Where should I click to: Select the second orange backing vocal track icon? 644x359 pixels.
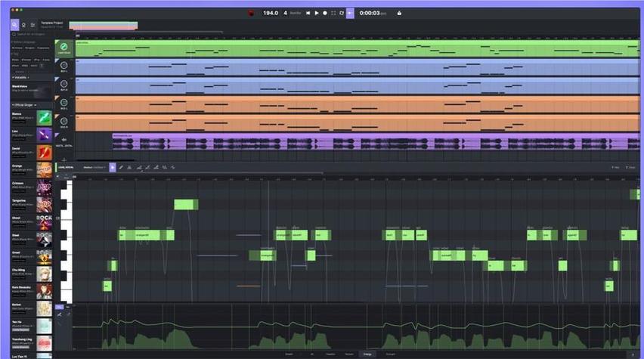pos(63,121)
